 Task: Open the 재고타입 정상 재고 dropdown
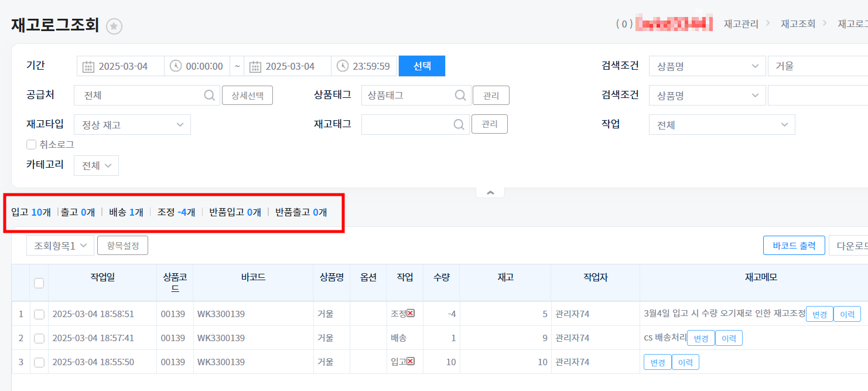pos(132,125)
